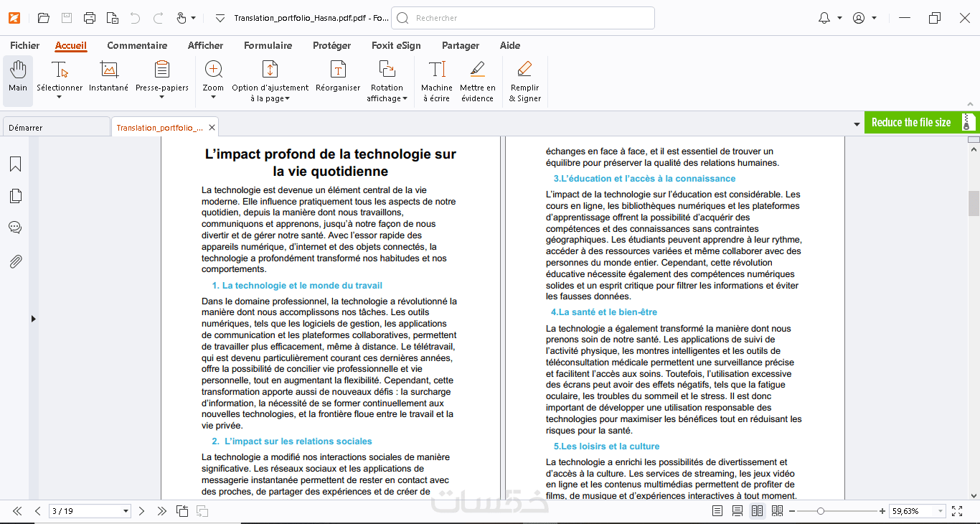Click the heading "1. La technologie et le monde du travail"

297,286
